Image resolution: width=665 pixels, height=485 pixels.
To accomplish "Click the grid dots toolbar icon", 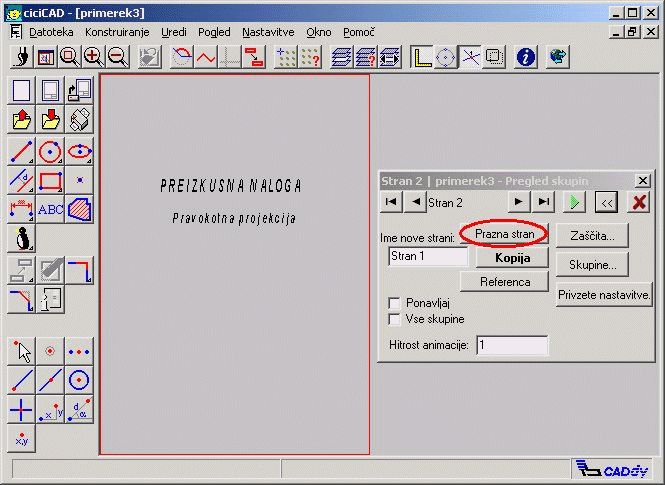I will pyautogui.click(x=285, y=57).
